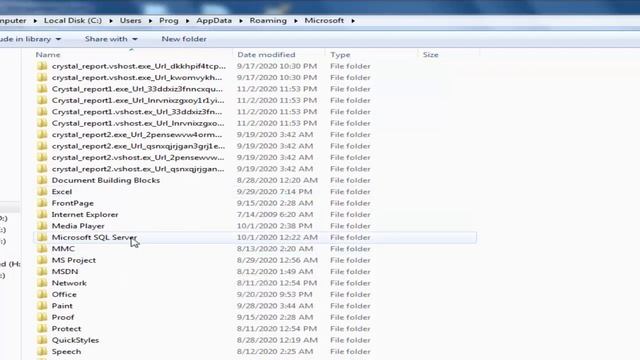The image size is (640, 360).
Task: Create a New folder from the toolbar
Action: click(x=184, y=39)
